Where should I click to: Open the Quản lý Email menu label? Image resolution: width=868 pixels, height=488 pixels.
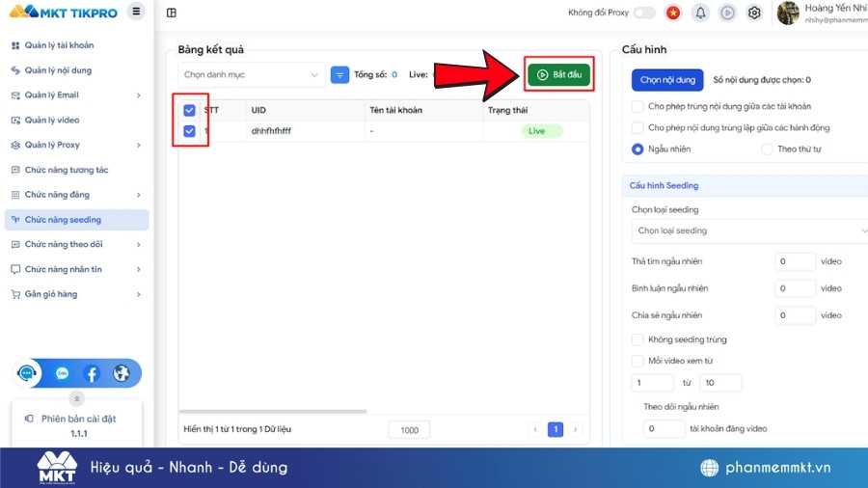click(51, 95)
